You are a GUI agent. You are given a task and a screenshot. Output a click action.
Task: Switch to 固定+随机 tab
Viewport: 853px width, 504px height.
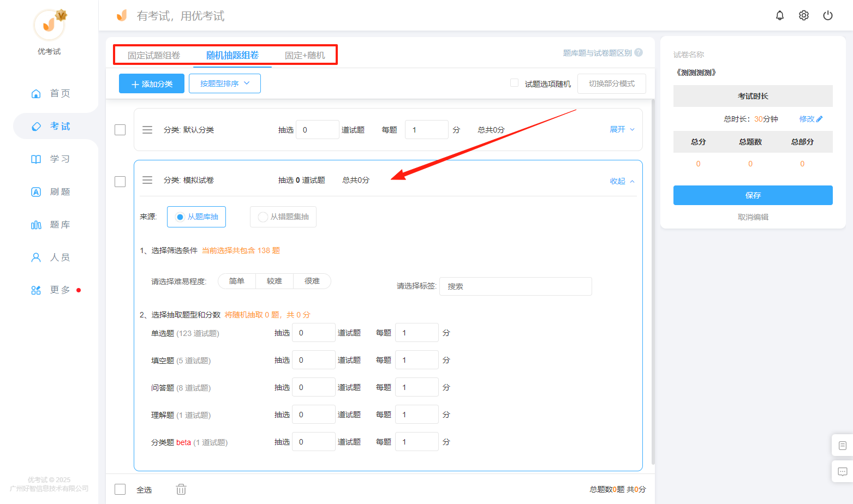(x=305, y=55)
